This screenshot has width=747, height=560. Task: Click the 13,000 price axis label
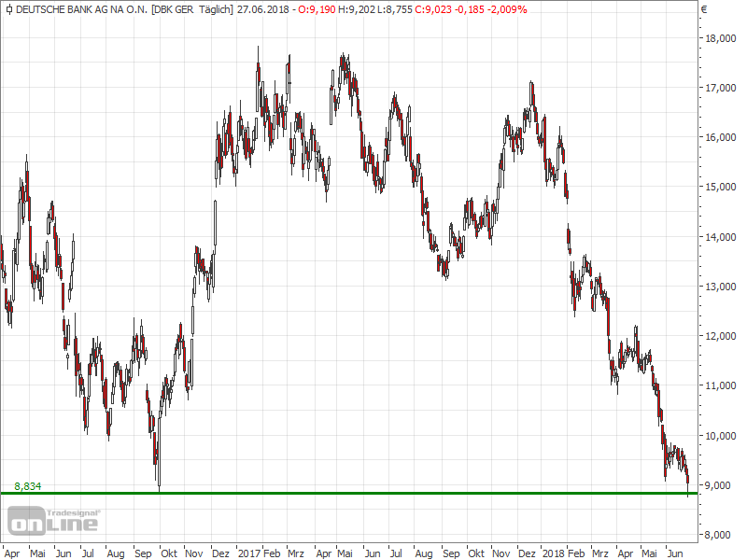(x=722, y=287)
